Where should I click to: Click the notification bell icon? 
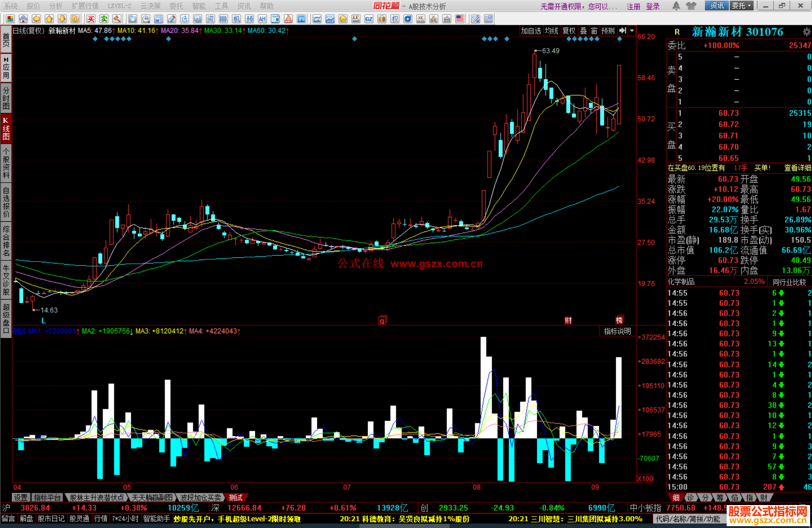(676, 6)
